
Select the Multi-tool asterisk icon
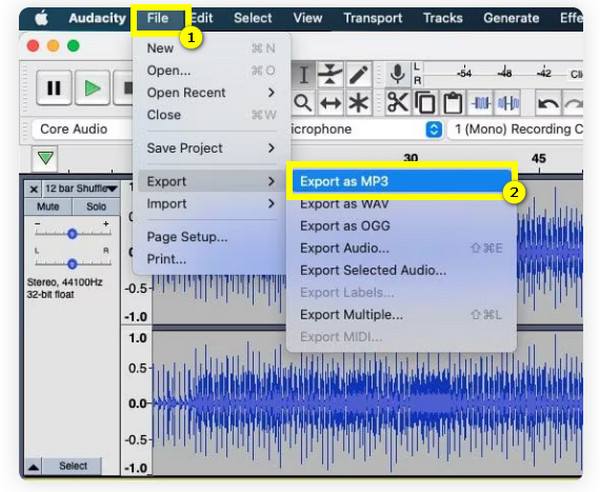tap(358, 103)
